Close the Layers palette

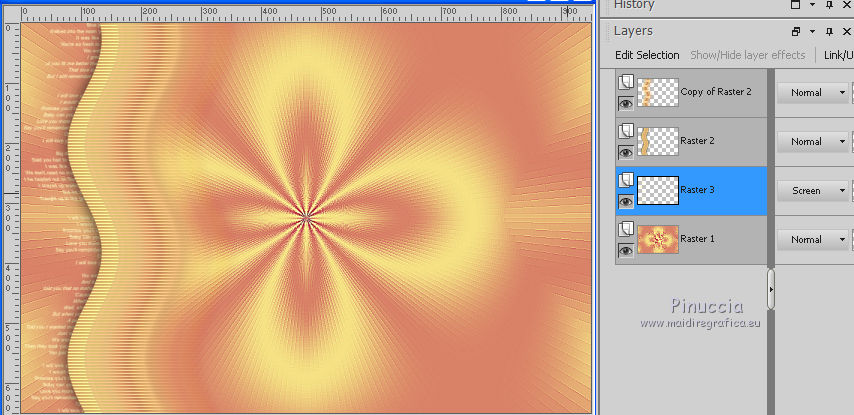(x=846, y=32)
